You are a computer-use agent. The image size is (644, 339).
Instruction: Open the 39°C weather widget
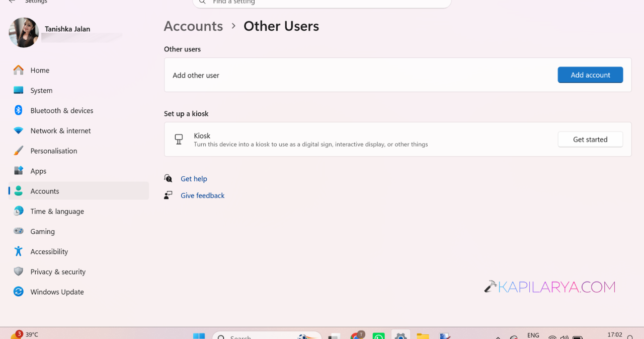pos(24,334)
